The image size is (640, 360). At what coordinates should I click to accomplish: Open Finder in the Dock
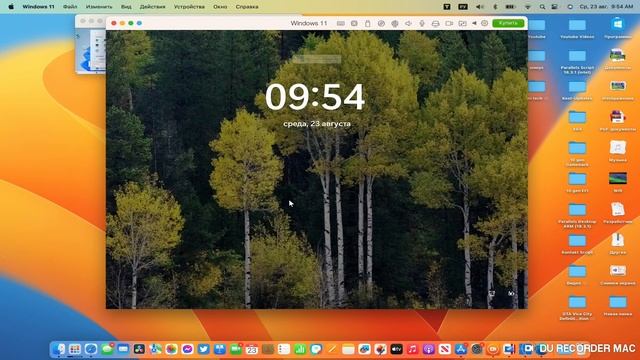tap(58, 349)
